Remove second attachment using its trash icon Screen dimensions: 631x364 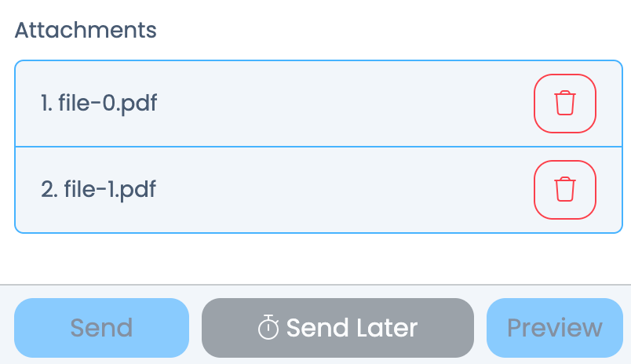564,189
